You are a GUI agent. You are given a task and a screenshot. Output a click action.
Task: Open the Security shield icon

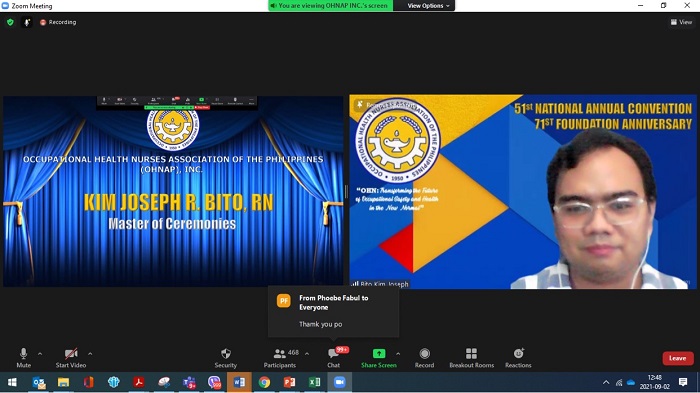click(226, 354)
